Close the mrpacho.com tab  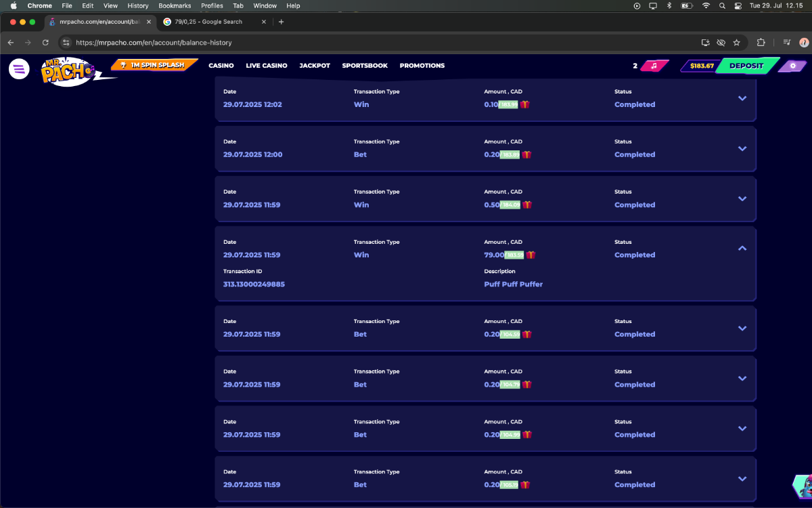(x=149, y=22)
